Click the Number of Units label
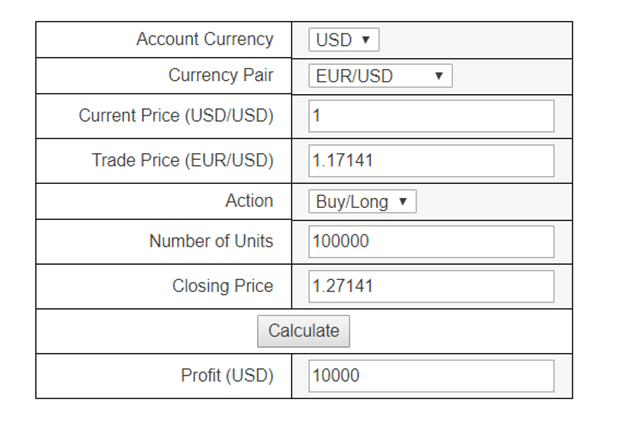This screenshot has width=625, height=432. click(x=211, y=241)
